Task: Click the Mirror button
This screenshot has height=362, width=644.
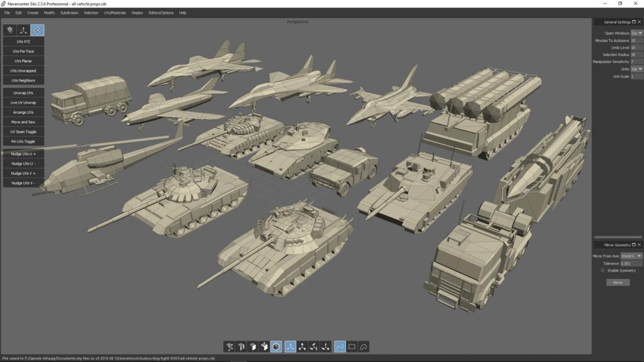Action: 618,282
